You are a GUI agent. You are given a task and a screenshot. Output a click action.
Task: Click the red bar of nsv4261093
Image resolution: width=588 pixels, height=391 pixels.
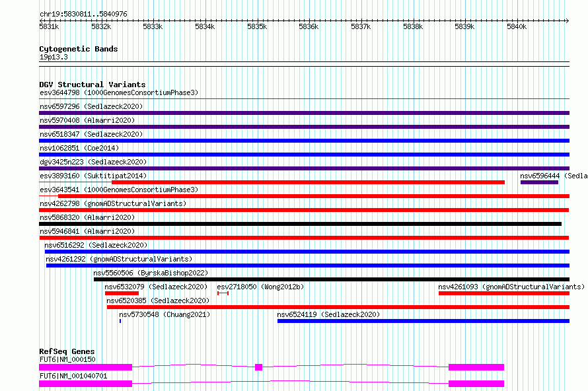coord(504,293)
